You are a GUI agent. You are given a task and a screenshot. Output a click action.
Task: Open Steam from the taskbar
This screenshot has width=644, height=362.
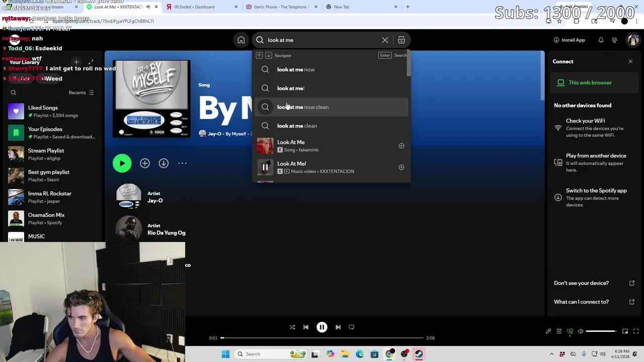pyautogui.click(x=419, y=354)
